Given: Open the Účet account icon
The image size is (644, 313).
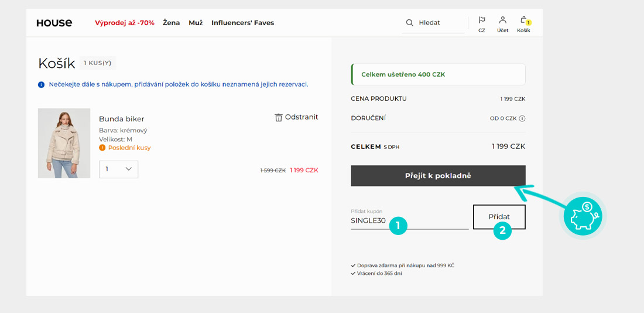Looking at the screenshot, I should click(x=502, y=20).
